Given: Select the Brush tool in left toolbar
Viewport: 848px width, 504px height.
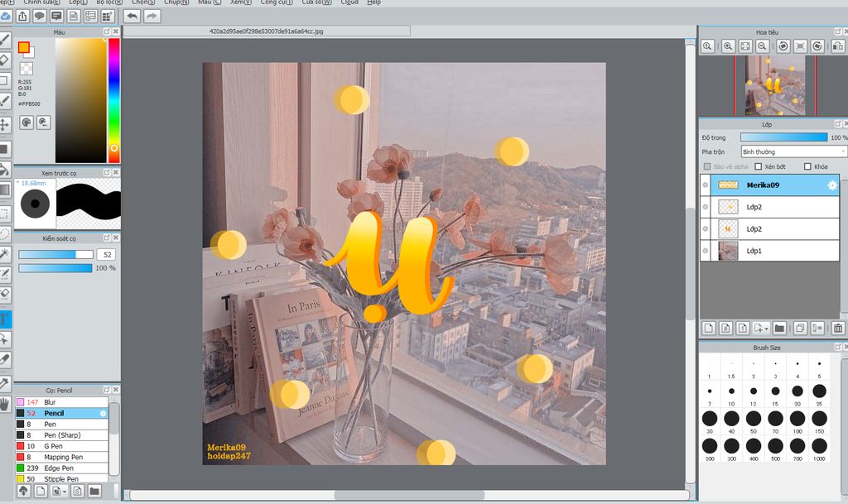Looking at the screenshot, I should 4,39.
